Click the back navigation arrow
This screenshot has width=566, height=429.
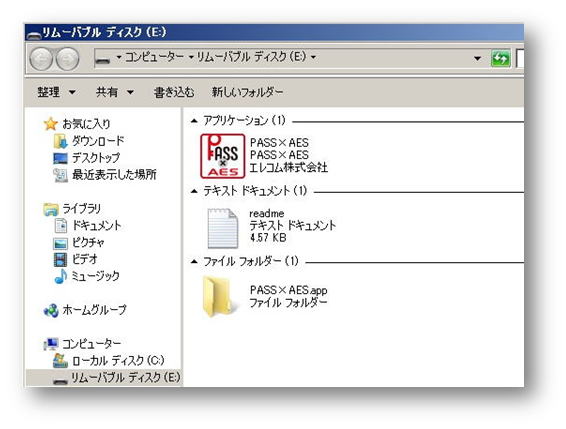click(41, 59)
